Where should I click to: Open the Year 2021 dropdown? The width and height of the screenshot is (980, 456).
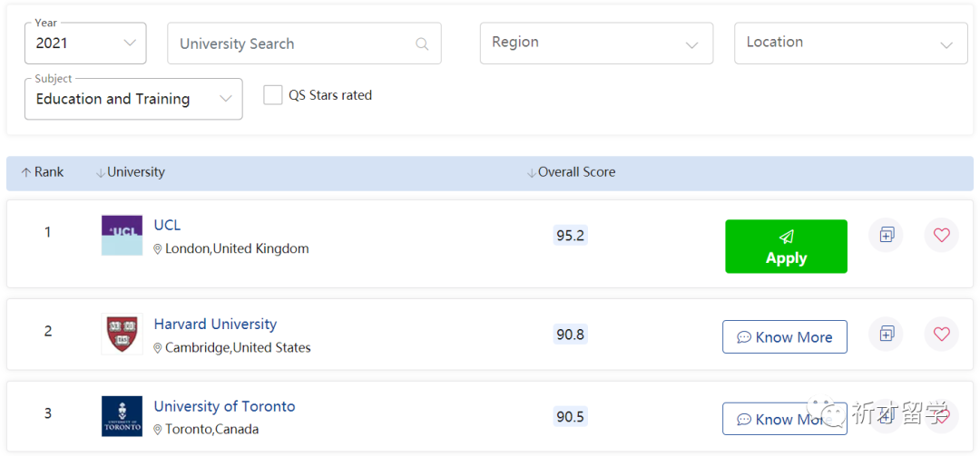[x=85, y=44]
